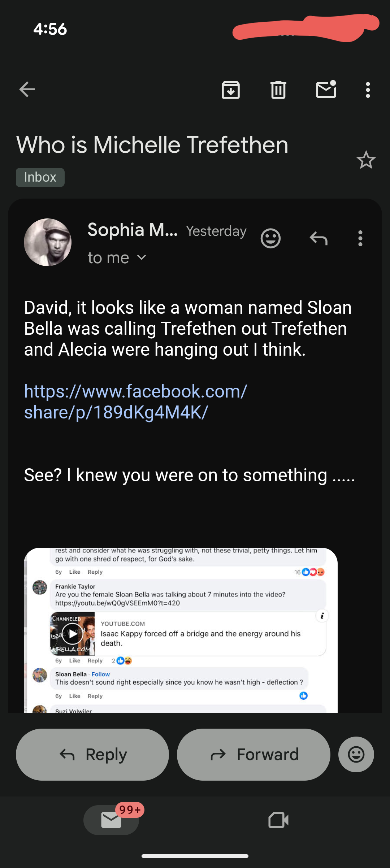Tap the Inbox label chip
The height and width of the screenshot is (868, 390).
click(x=40, y=177)
